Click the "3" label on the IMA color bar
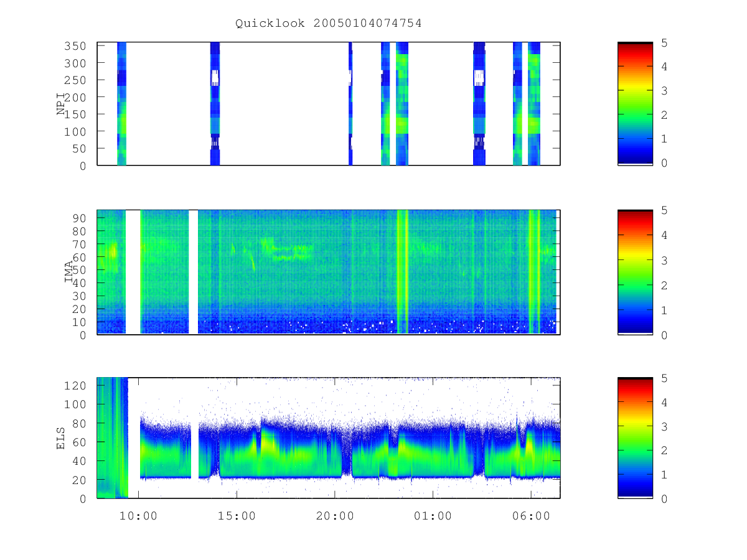This screenshot has width=747, height=560. point(664,260)
